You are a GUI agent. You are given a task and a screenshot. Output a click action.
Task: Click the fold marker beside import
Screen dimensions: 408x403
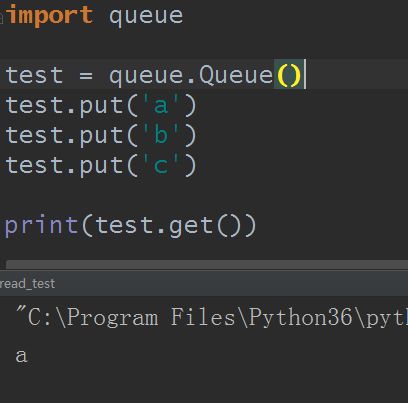point(1,18)
